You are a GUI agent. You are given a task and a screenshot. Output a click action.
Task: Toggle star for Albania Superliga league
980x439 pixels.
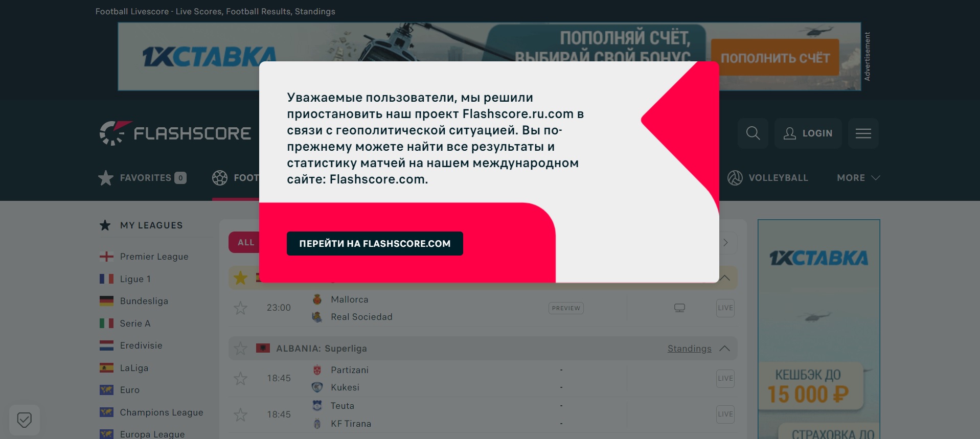(x=240, y=348)
